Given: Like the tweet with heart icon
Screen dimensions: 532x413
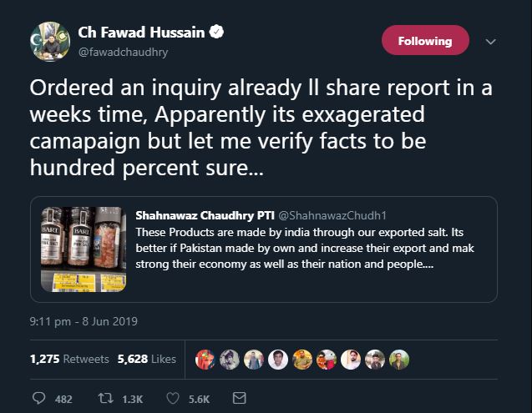Looking at the screenshot, I should pyautogui.click(x=173, y=399).
